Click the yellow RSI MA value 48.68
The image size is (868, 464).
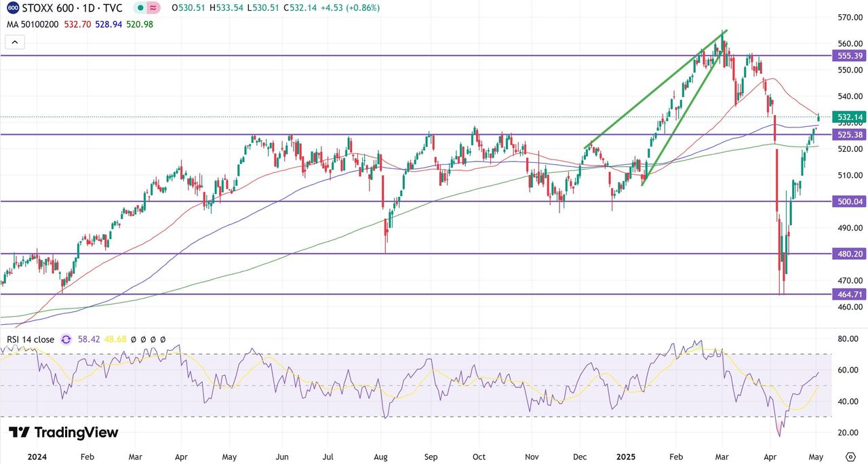click(116, 339)
